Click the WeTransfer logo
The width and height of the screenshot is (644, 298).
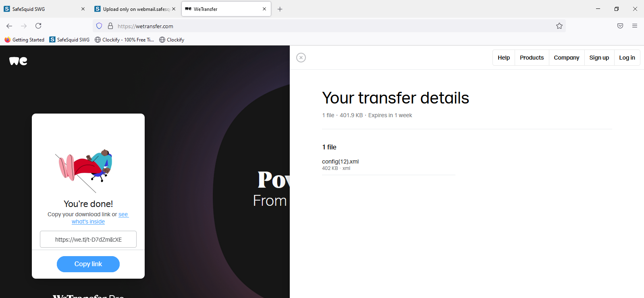click(18, 60)
